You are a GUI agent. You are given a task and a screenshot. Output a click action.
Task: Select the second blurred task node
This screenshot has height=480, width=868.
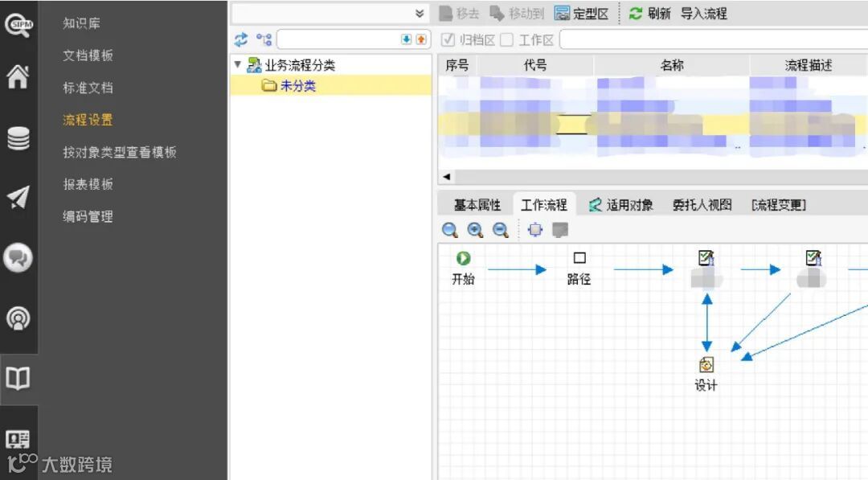(812, 269)
